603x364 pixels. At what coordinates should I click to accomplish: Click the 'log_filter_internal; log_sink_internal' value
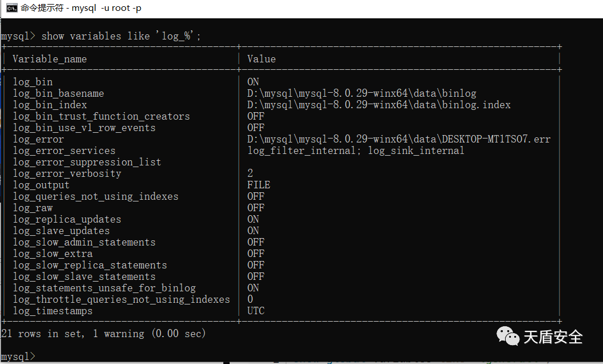[356, 151]
